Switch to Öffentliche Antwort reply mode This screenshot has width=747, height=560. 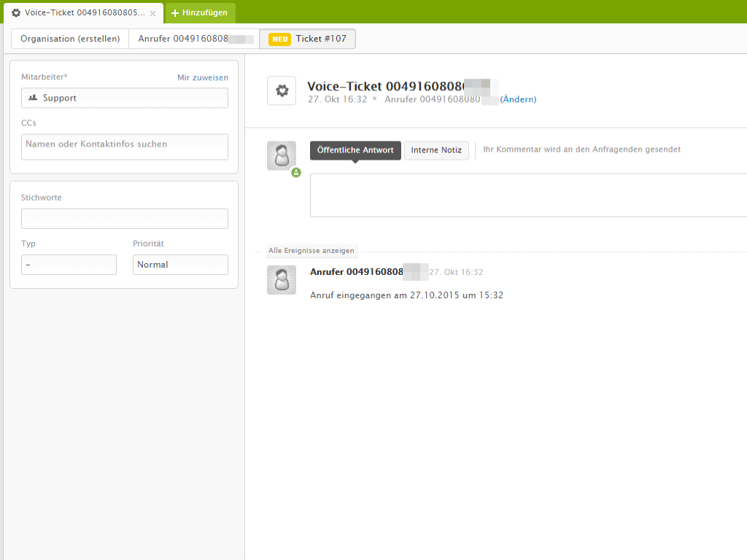355,150
